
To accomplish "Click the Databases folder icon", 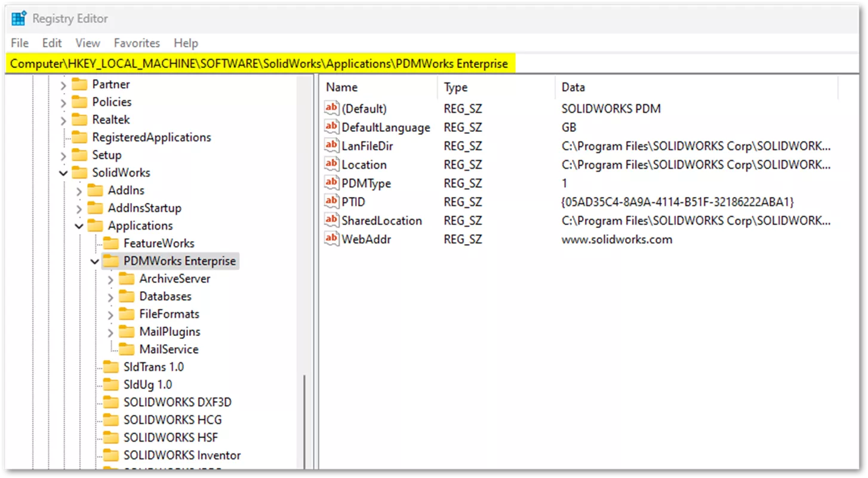I will pos(127,297).
